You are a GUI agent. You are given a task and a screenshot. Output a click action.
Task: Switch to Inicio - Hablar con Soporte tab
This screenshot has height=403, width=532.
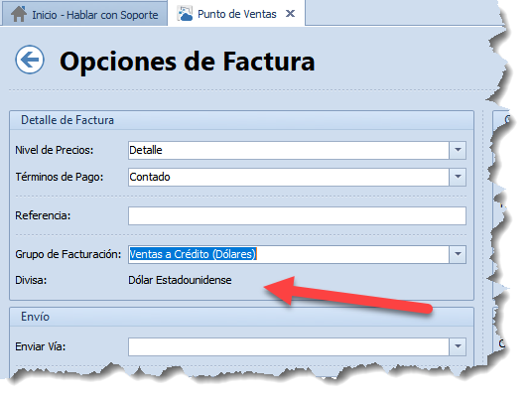tap(84, 14)
